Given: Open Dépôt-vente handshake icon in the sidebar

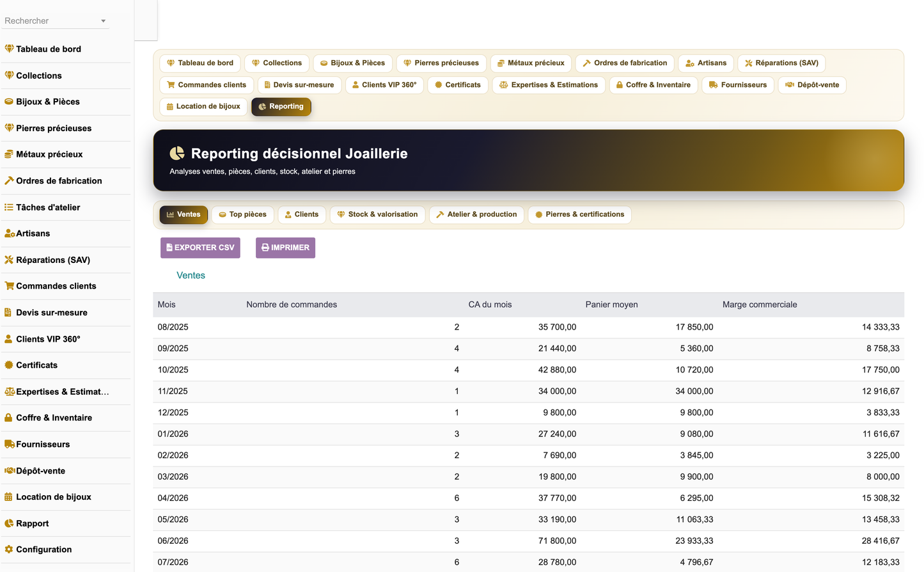Looking at the screenshot, I should tap(9, 471).
